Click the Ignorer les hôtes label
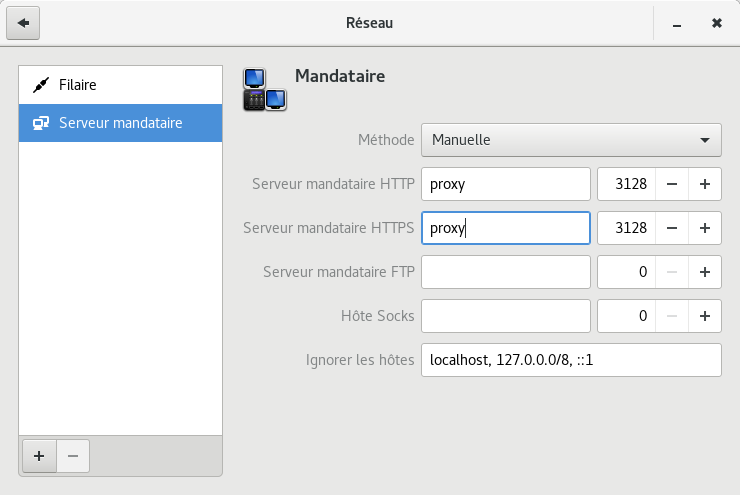The width and height of the screenshot is (740, 495). [x=360, y=360]
